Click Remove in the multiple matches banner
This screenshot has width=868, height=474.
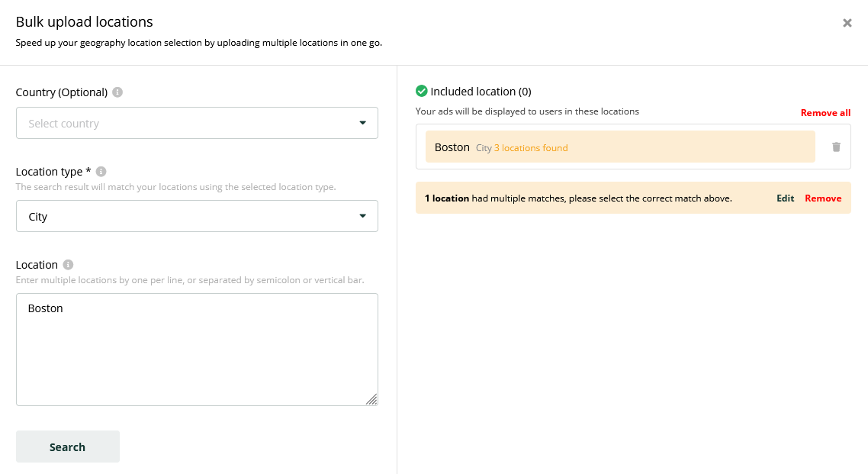point(823,198)
